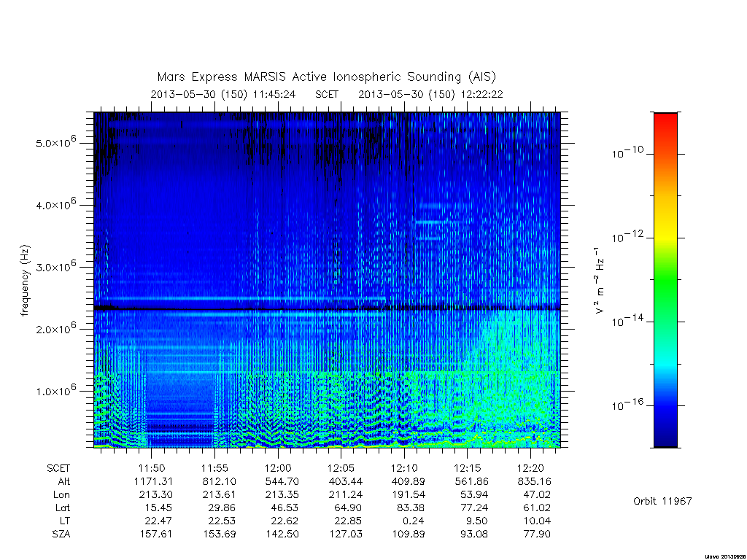Click the 3.0×10⁶ frequency tick label

click(55, 266)
